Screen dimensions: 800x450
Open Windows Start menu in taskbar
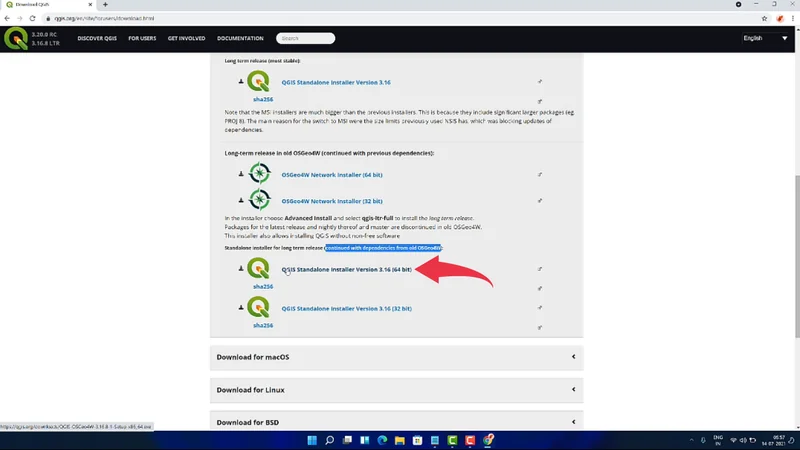tap(311, 440)
